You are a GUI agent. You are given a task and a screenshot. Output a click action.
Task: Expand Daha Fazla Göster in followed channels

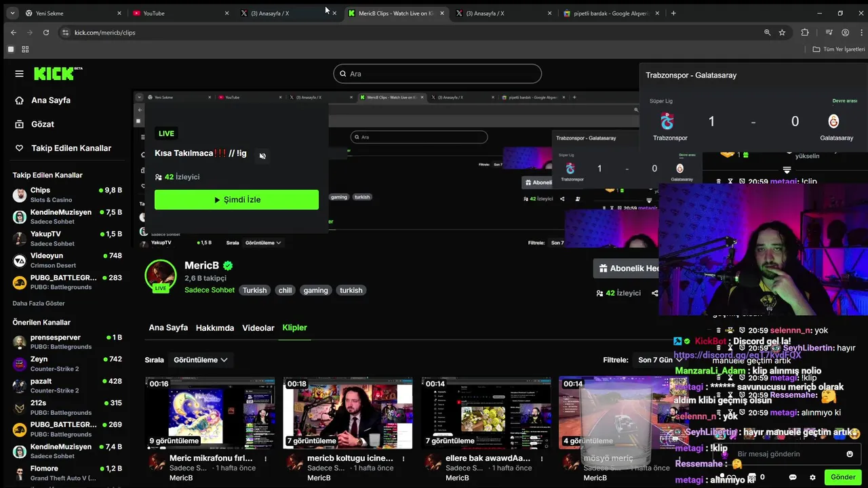pos(39,303)
